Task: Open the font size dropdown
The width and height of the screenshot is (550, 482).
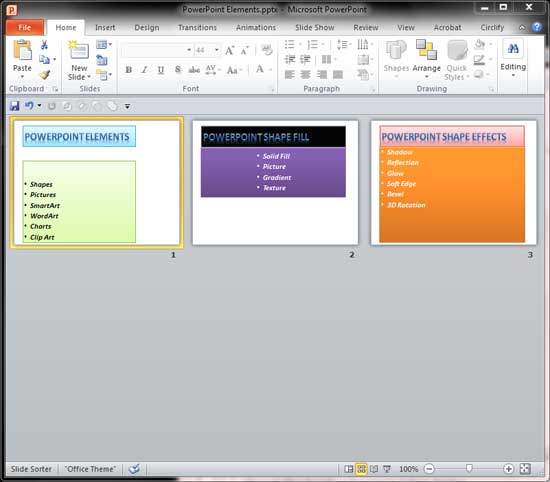Action: click(216, 50)
